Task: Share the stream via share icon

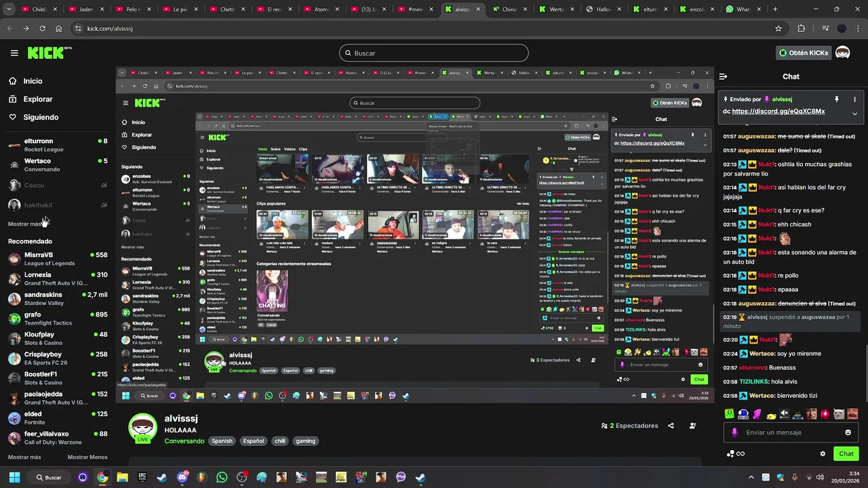Action: 671,426
